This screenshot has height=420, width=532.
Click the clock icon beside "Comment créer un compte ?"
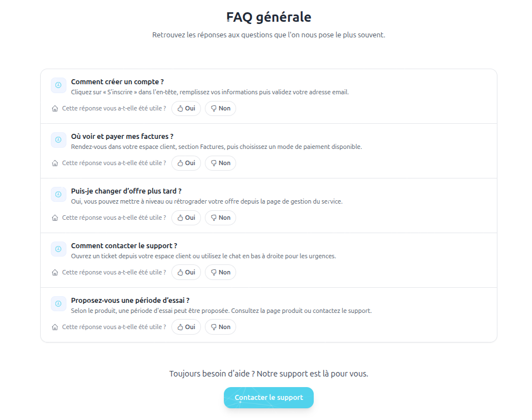(x=58, y=85)
